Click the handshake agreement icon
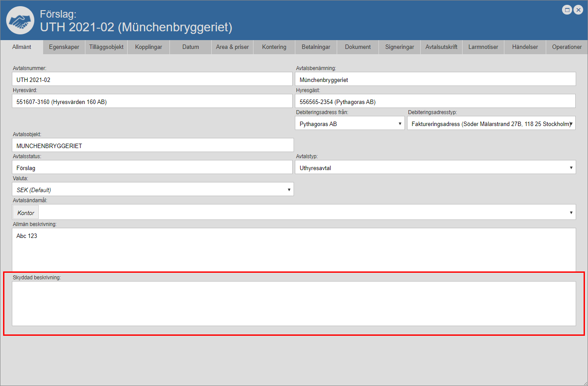The image size is (588, 386). coord(20,21)
